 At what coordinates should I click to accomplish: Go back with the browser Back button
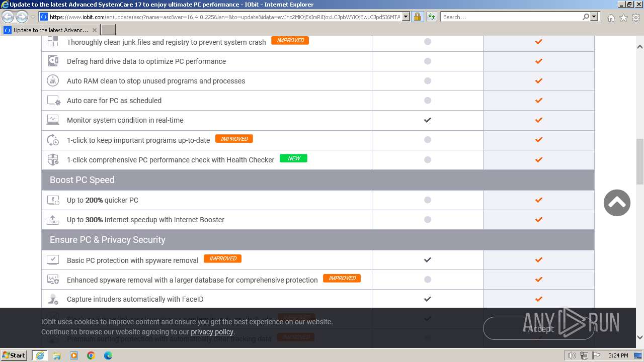[x=8, y=17]
